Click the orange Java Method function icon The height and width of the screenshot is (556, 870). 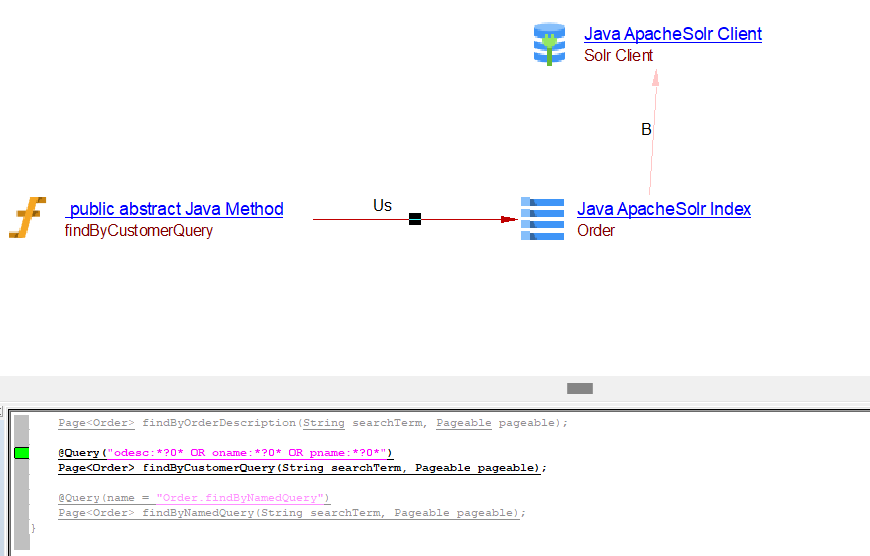click(28, 218)
